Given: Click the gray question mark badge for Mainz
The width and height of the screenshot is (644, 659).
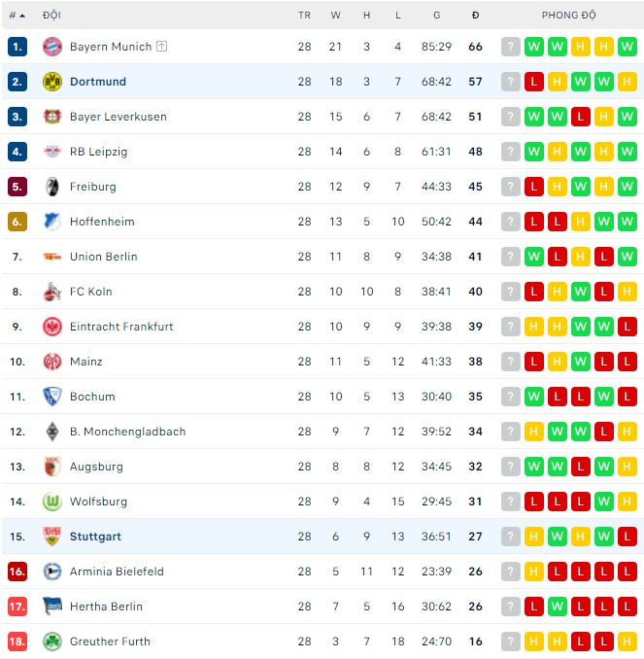Looking at the screenshot, I should [x=511, y=362].
